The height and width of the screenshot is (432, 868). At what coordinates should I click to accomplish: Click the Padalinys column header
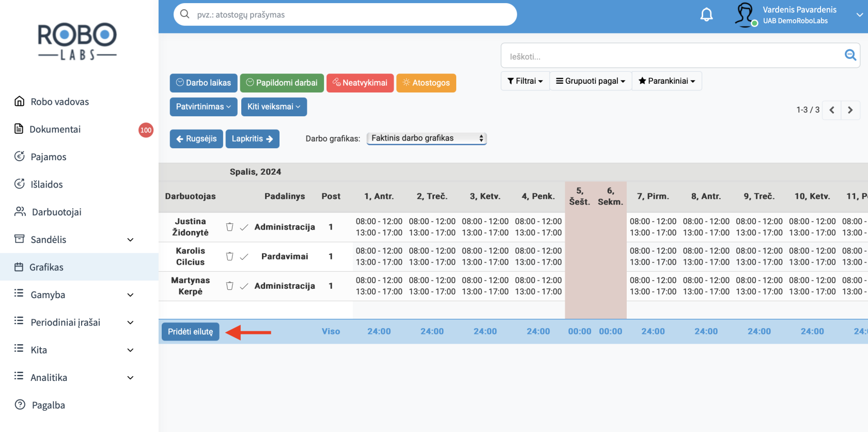[285, 196]
